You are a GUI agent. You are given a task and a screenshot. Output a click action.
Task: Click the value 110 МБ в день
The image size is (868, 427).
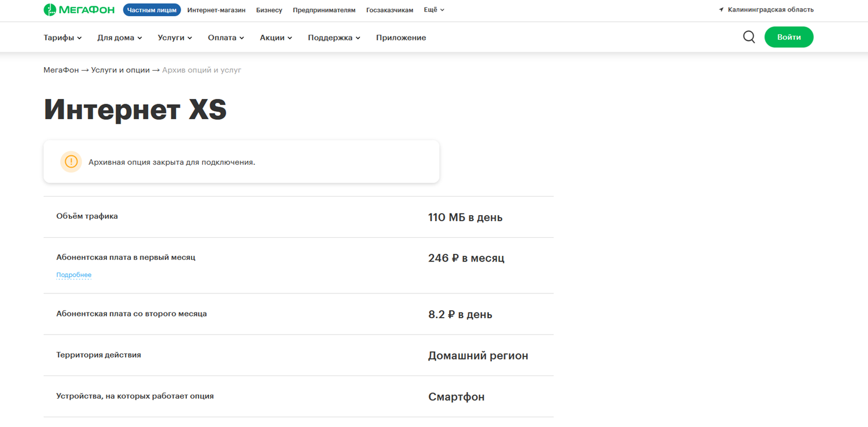465,218
